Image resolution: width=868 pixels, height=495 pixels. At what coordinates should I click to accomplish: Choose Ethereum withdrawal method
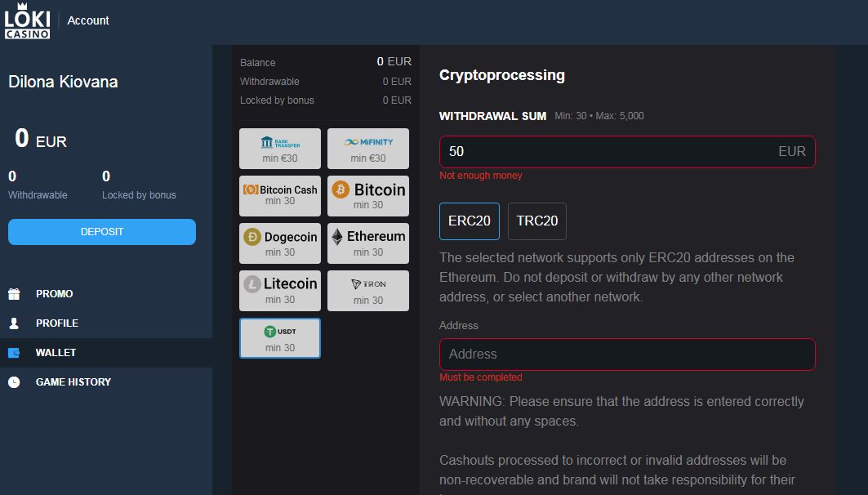tap(367, 243)
